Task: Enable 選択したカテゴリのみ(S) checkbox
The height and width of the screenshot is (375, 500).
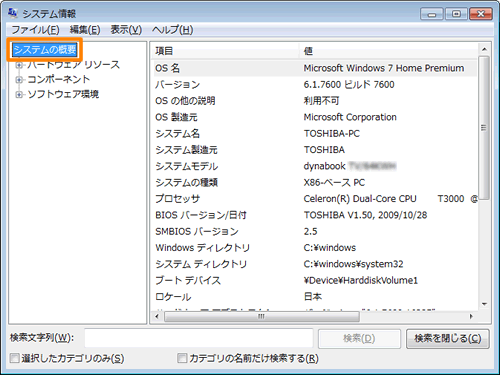Action: coord(14,359)
